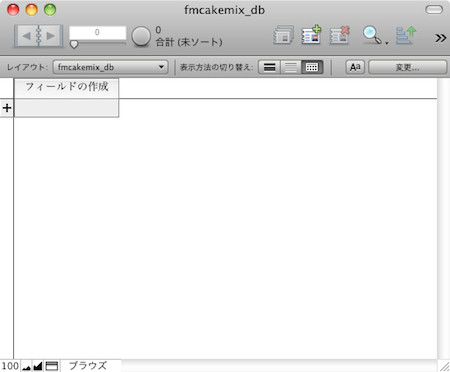Click the フィールドの作成 column header

pyautogui.click(x=66, y=87)
